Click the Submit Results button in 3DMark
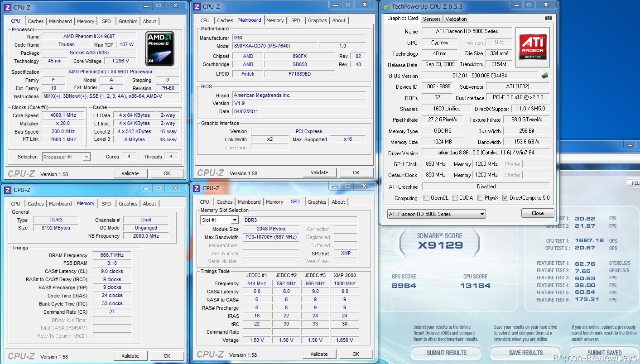The width and height of the screenshot is (640, 364). click(446, 353)
